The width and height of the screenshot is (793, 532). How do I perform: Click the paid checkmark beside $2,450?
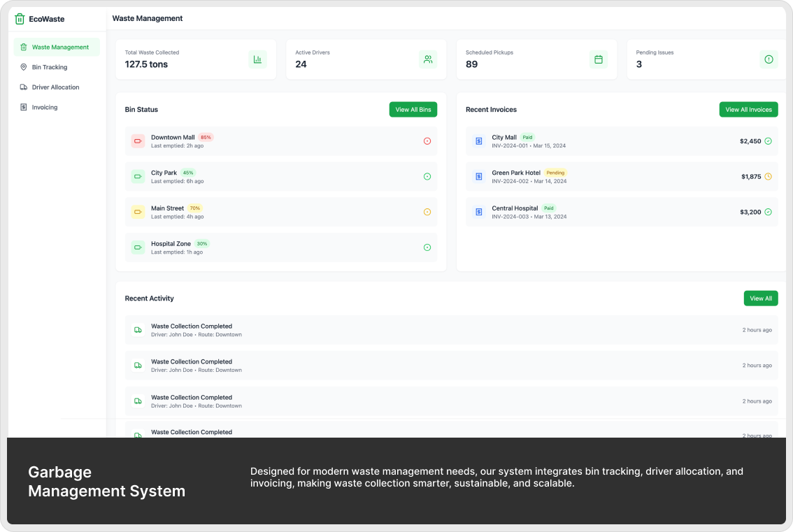(x=769, y=141)
